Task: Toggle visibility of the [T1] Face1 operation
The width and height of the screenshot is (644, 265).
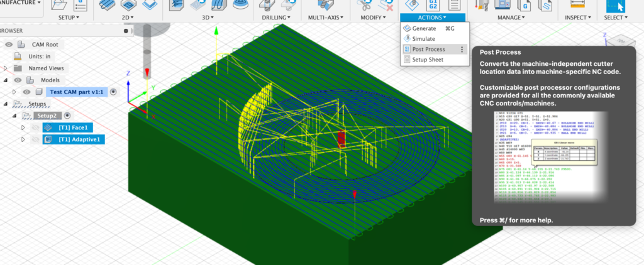Action: point(35,127)
